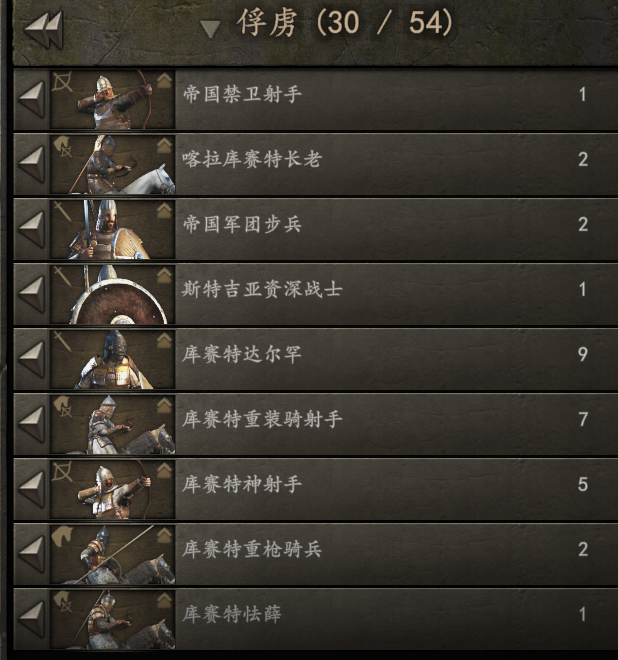Click the 俘虏 (30 / 54) header title
This screenshot has height=660, width=618.
coord(344,23)
